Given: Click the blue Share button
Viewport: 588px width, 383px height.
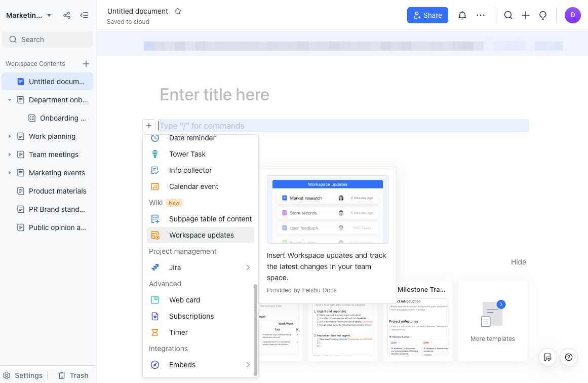Looking at the screenshot, I should (427, 15).
